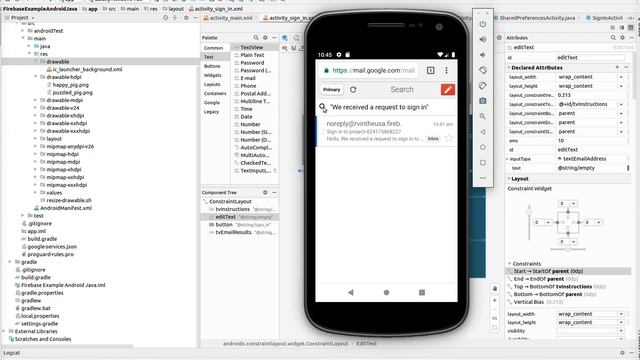Rotate emulator left icon
640x360 pixels.
pos(483,70)
